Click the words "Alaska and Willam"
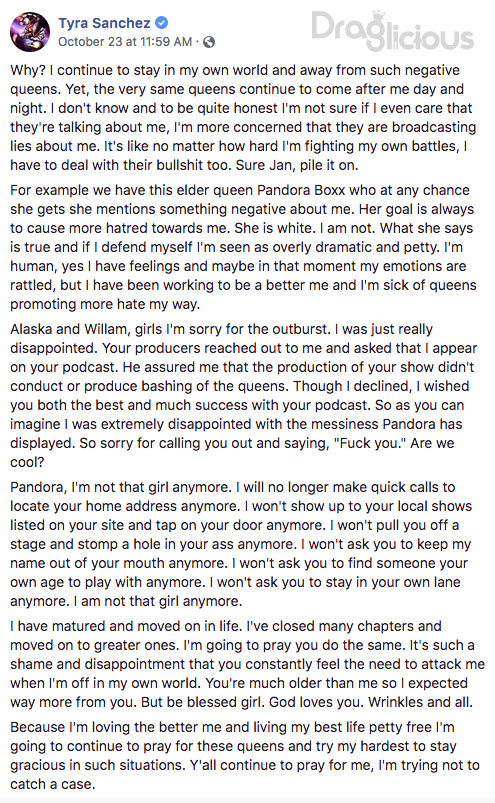 click(71, 329)
